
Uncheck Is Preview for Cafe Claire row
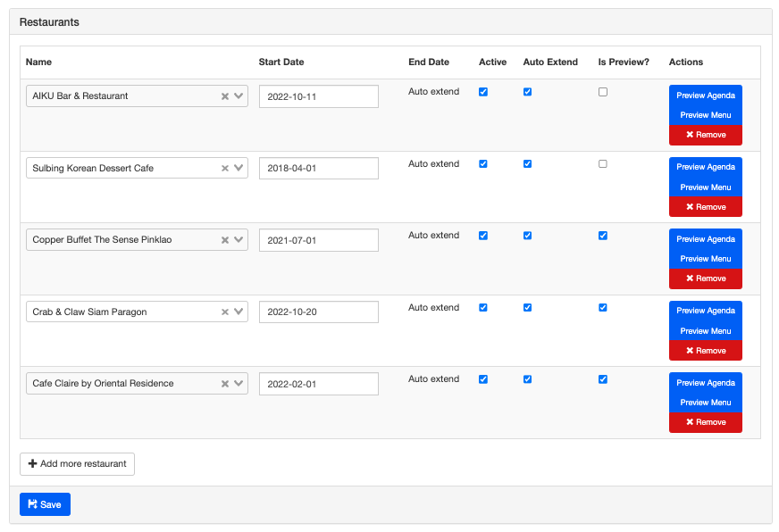click(x=603, y=379)
